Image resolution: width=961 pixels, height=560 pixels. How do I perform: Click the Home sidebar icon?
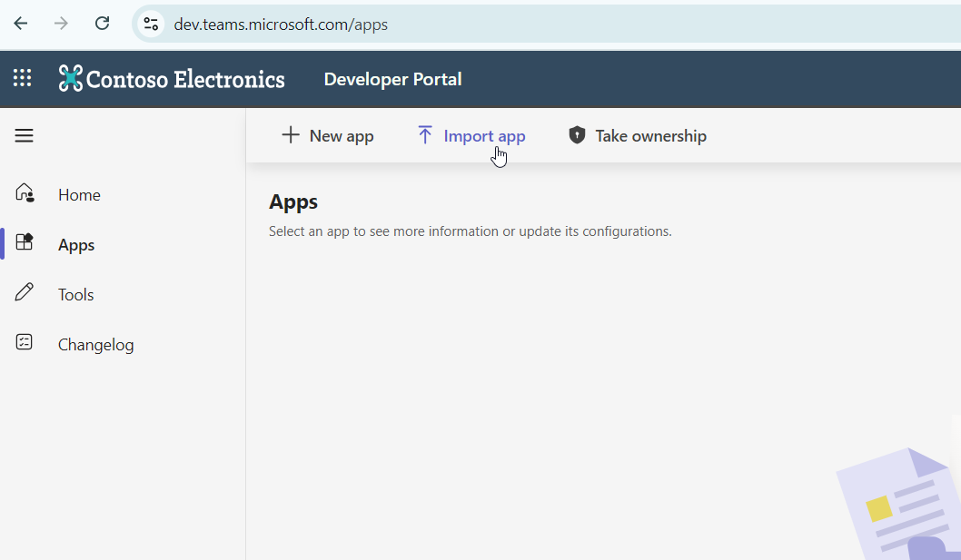(x=25, y=193)
